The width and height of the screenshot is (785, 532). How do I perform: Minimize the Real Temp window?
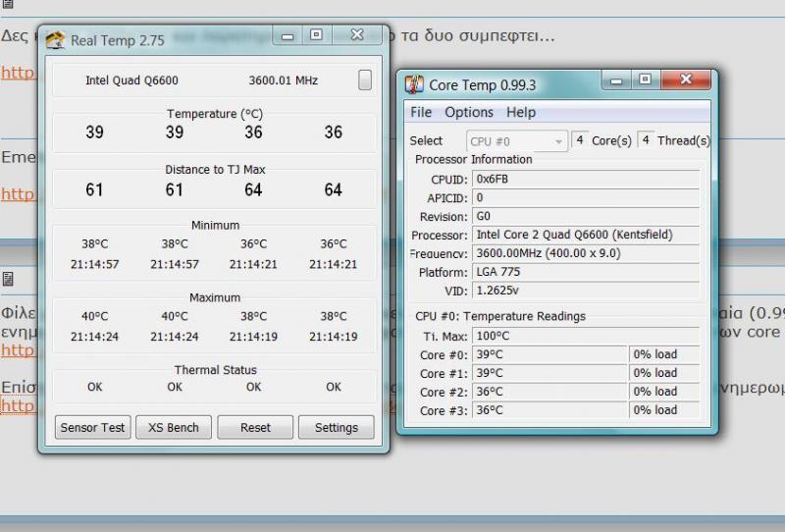(x=288, y=36)
